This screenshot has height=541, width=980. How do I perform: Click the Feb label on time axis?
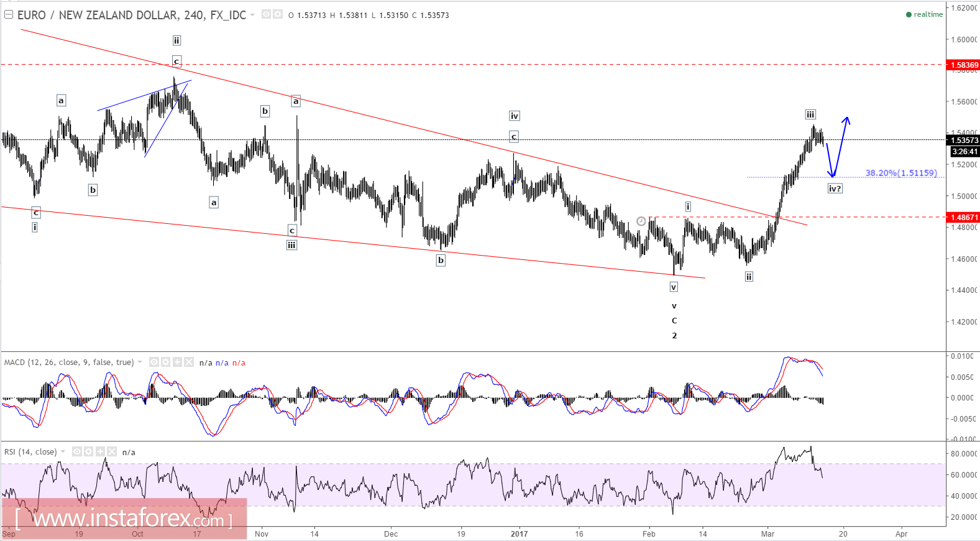pyautogui.click(x=649, y=534)
